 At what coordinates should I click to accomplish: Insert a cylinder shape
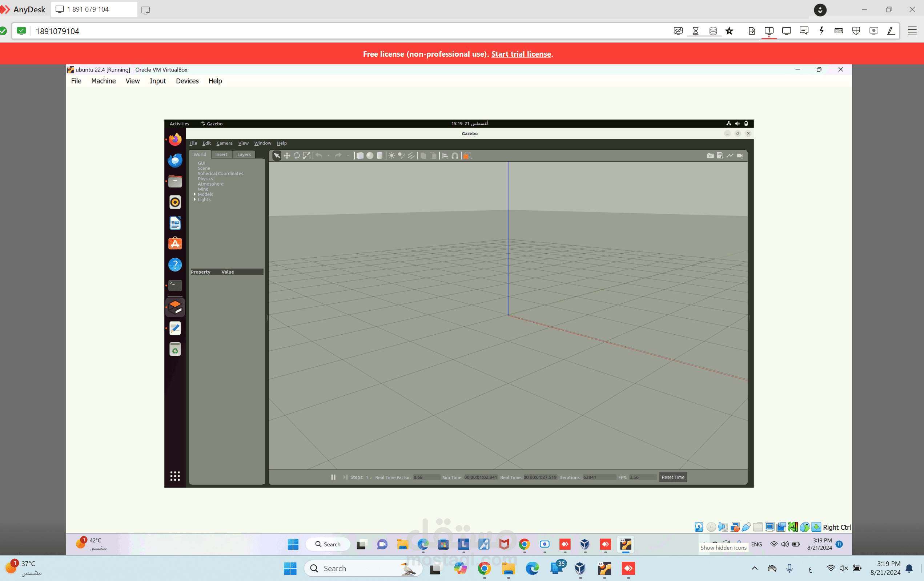tap(379, 156)
